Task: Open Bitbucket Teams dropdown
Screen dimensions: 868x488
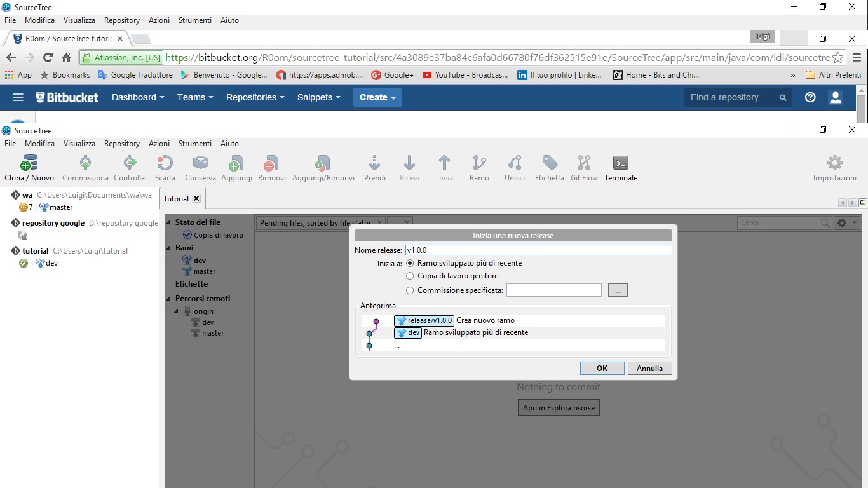Action: point(195,97)
